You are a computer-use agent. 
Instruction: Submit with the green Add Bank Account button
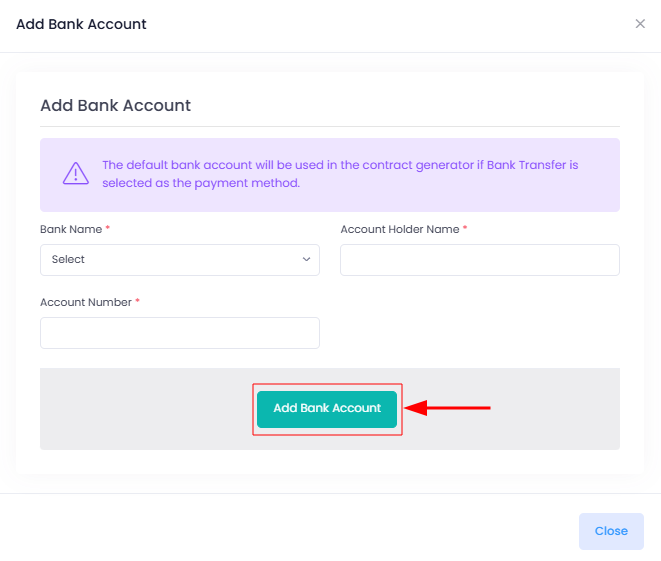tap(327, 409)
